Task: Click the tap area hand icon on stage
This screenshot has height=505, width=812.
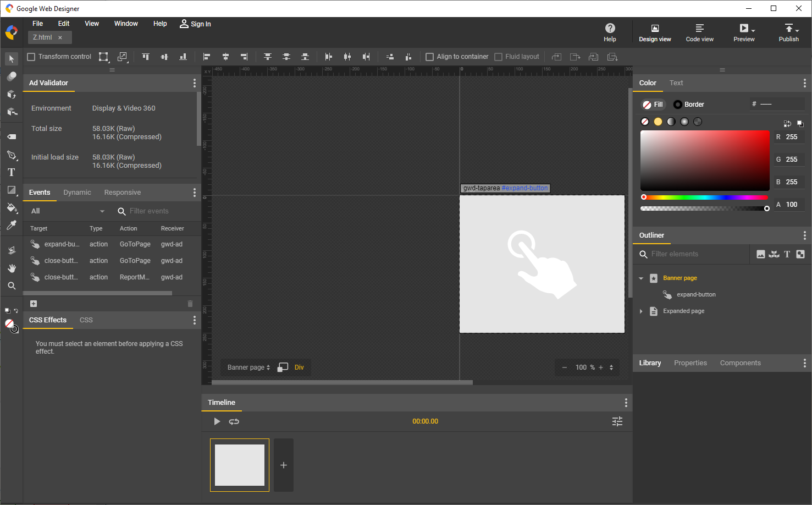Action: coord(542,264)
